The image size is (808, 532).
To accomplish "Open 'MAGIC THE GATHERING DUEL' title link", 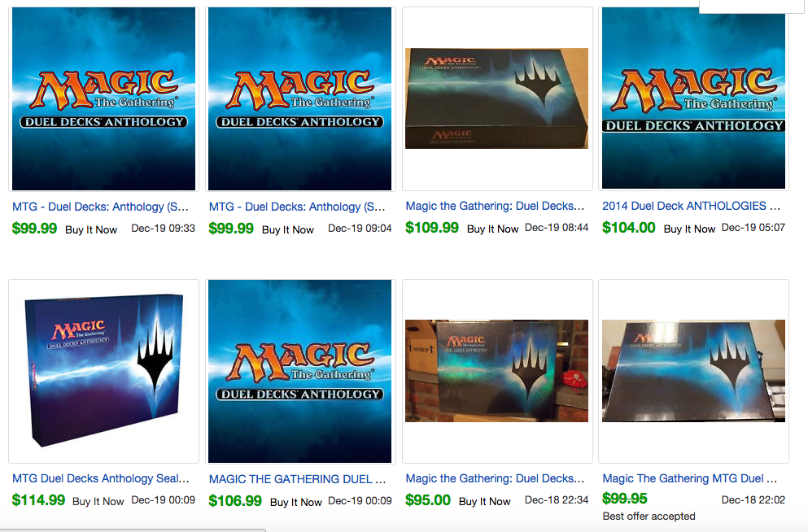I will coord(297,479).
